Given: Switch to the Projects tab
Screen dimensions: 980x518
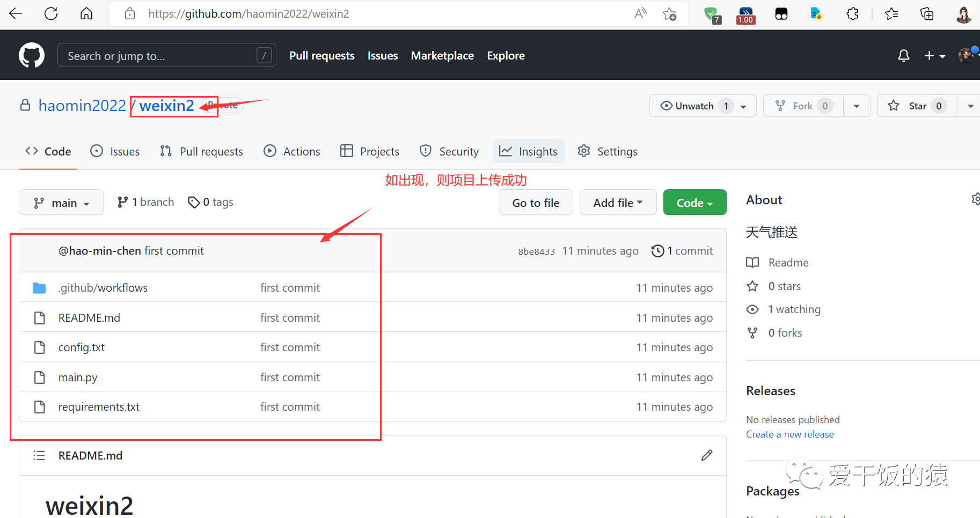Looking at the screenshot, I should point(370,152).
